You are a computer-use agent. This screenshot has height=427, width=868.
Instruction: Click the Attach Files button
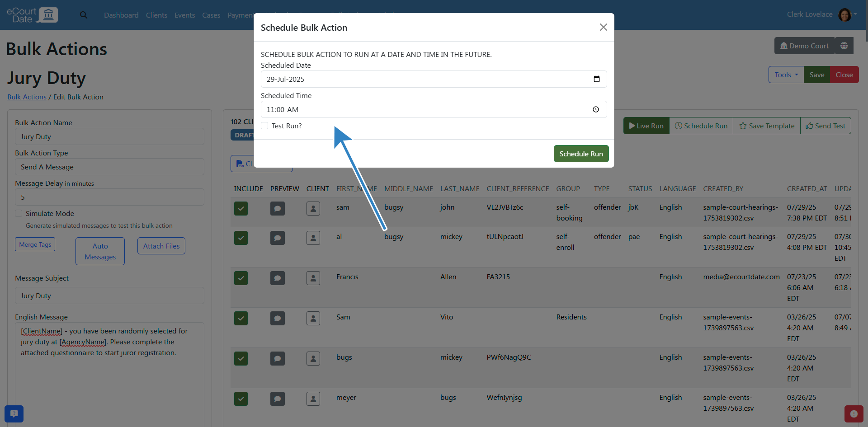161,246
